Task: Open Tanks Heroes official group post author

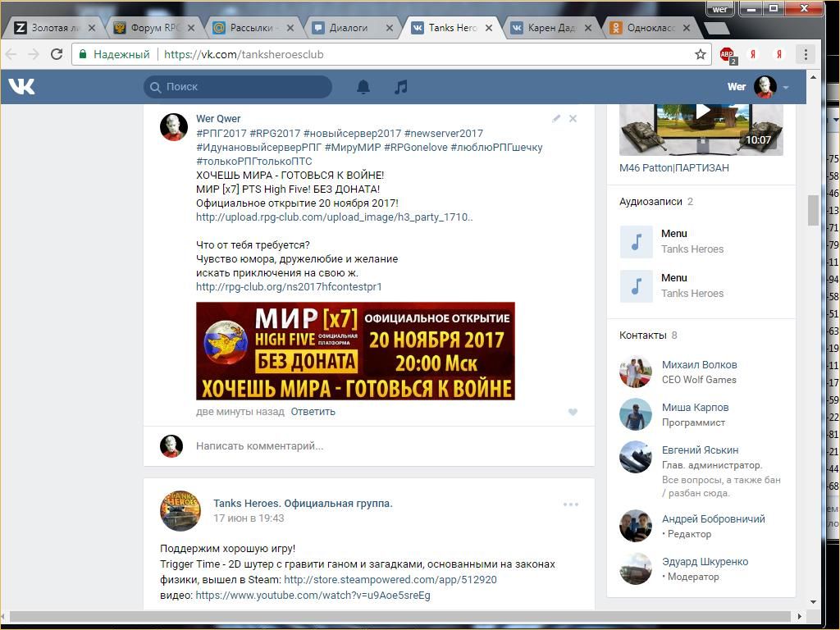Action: click(x=303, y=504)
